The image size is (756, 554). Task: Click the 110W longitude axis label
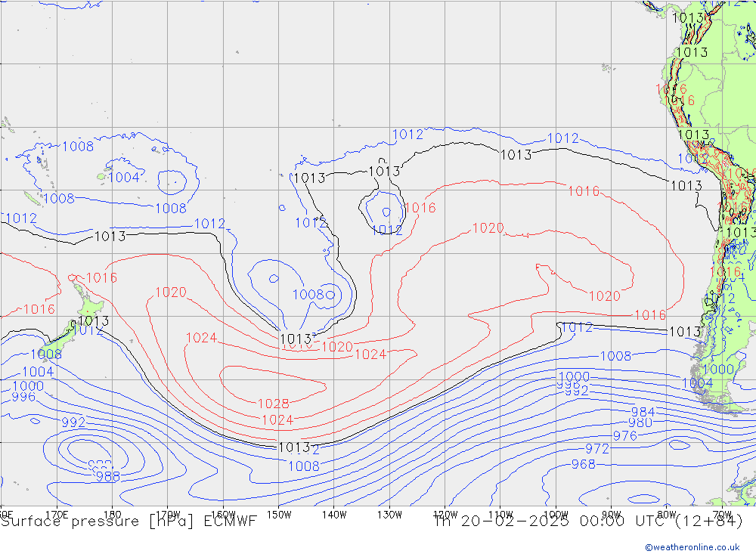[x=500, y=515]
